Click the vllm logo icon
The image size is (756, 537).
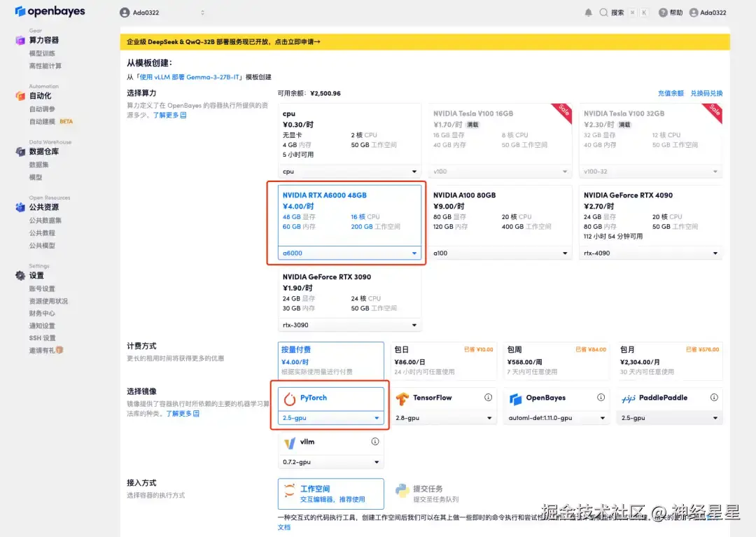coord(289,442)
